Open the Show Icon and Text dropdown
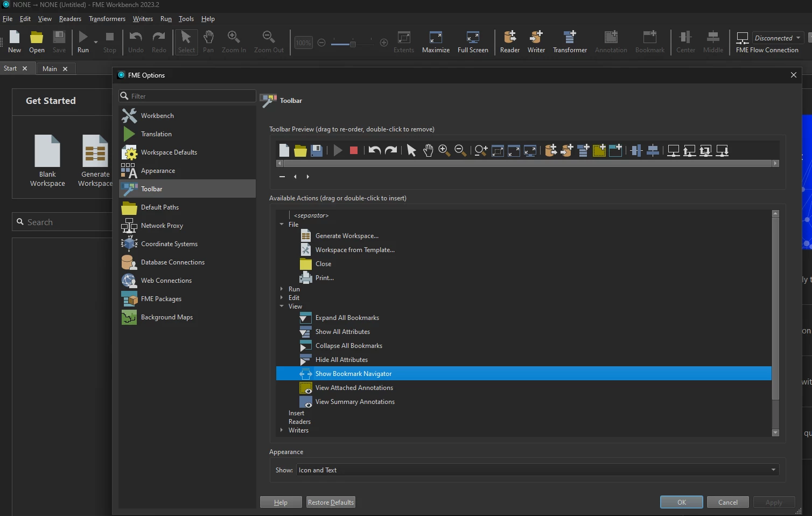This screenshot has width=812, height=516. [x=537, y=470]
